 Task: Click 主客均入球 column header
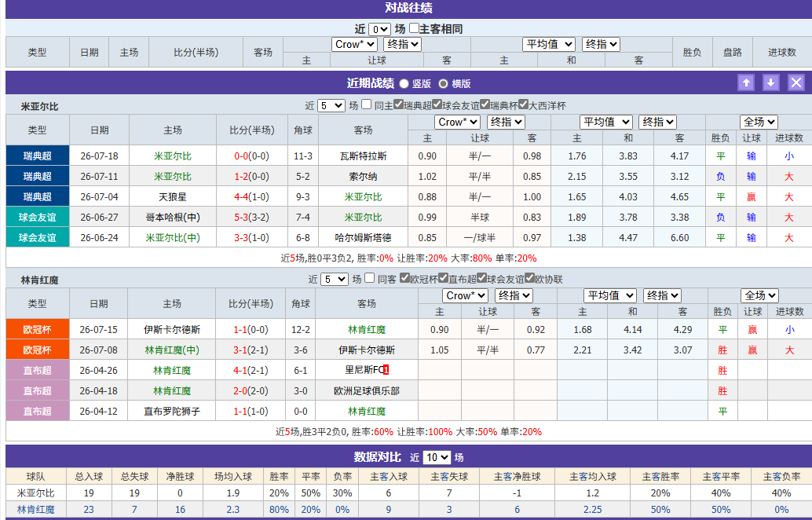pyautogui.click(x=593, y=477)
